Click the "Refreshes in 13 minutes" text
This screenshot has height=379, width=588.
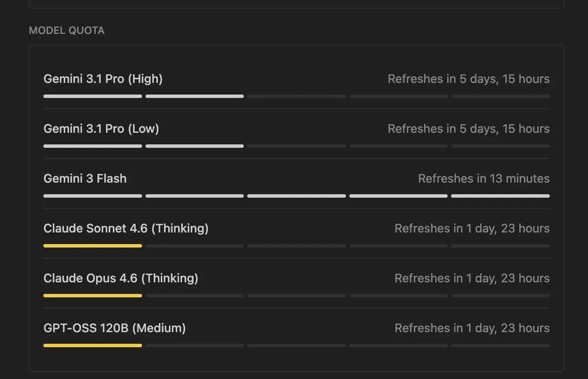point(484,179)
